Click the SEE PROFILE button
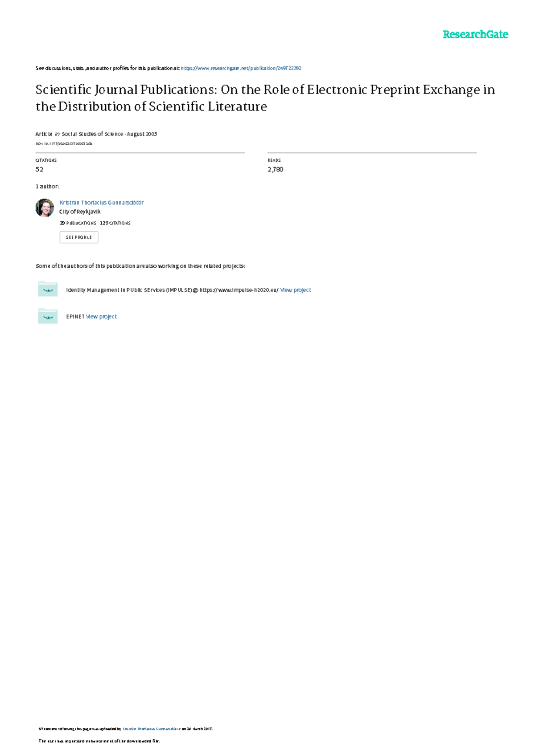Screen dimensions: 535x756 [x=79, y=237]
